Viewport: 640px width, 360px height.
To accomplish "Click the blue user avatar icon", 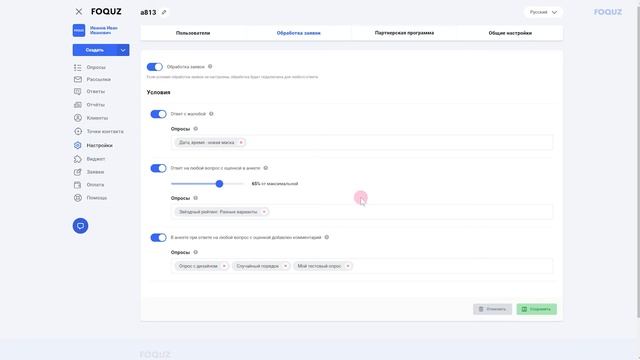I will point(79,30).
